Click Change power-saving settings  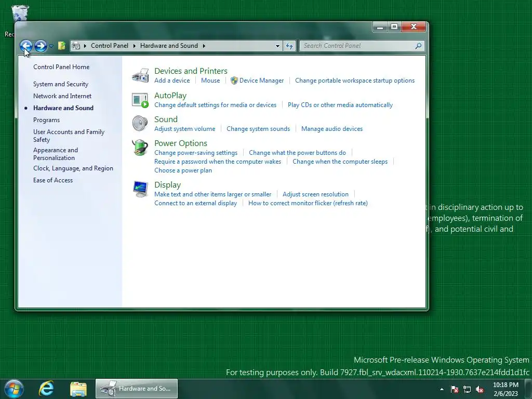pos(196,153)
